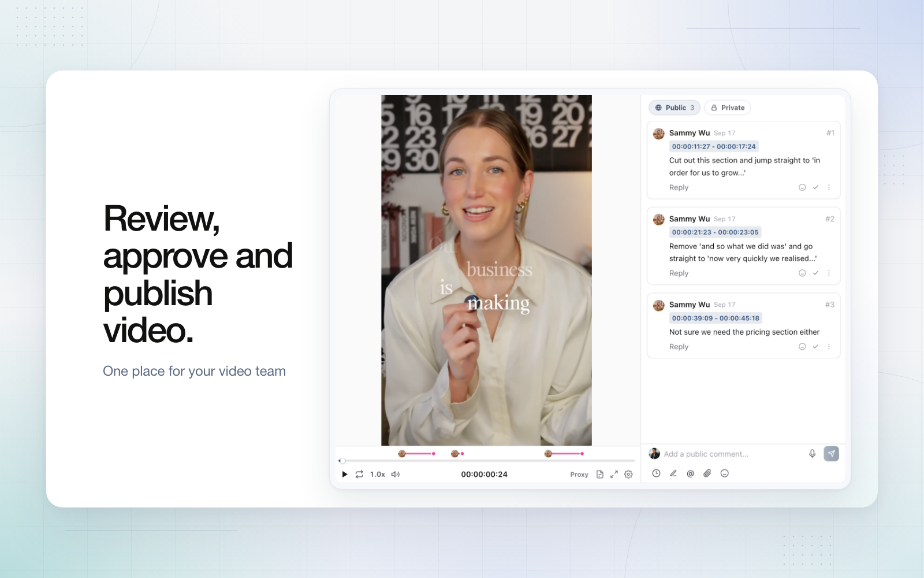Screen dimensions: 924x578
Task: Reply to comment #3
Action: tap(679, 347)
